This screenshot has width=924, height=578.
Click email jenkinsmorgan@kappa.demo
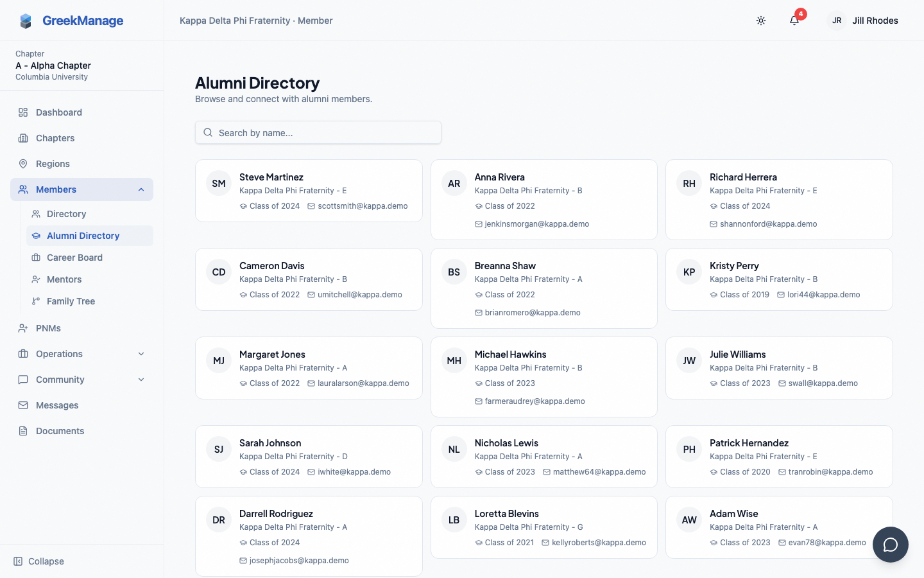(x=537, y=224)
